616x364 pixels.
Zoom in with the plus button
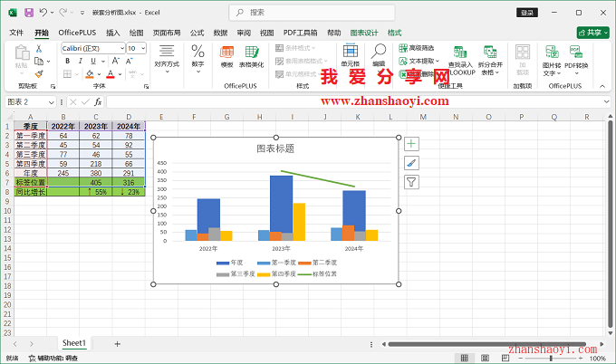(581, 358)
